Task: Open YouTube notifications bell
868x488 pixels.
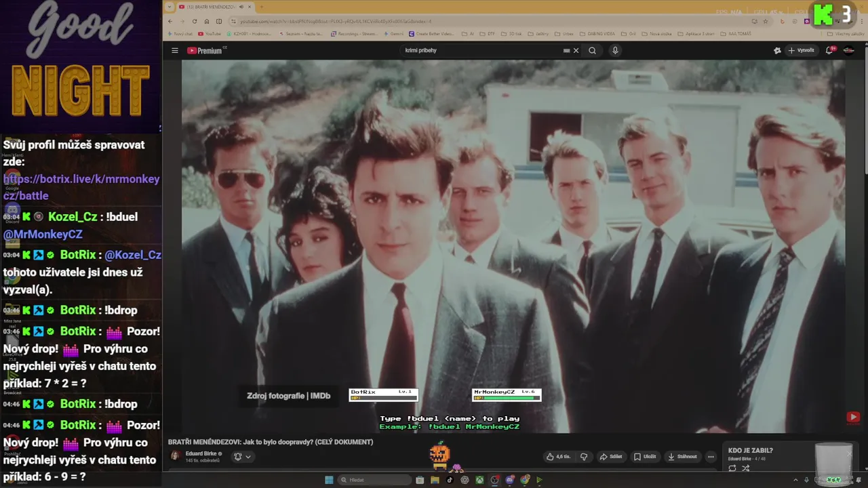Action: coord(829,50)
